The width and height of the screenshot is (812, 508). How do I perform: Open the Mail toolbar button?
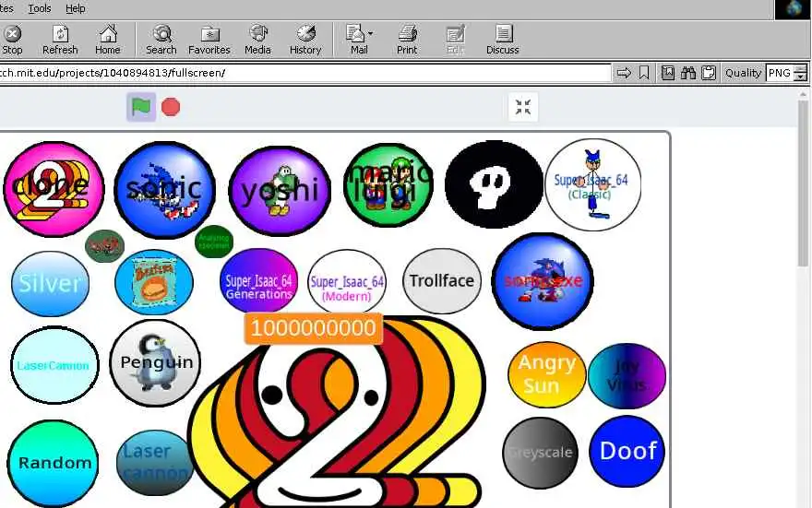[357, 40]
